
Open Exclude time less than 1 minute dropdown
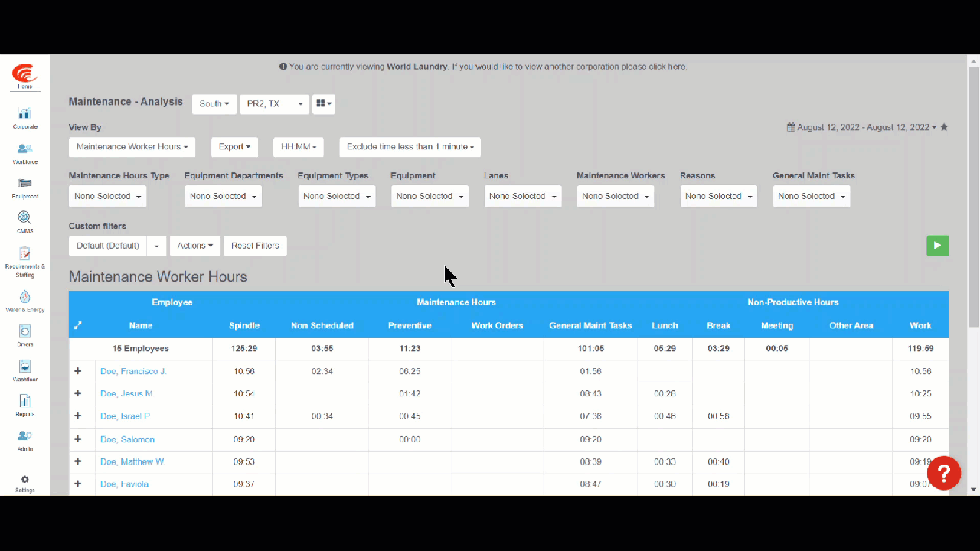click(x=410, y=147)
